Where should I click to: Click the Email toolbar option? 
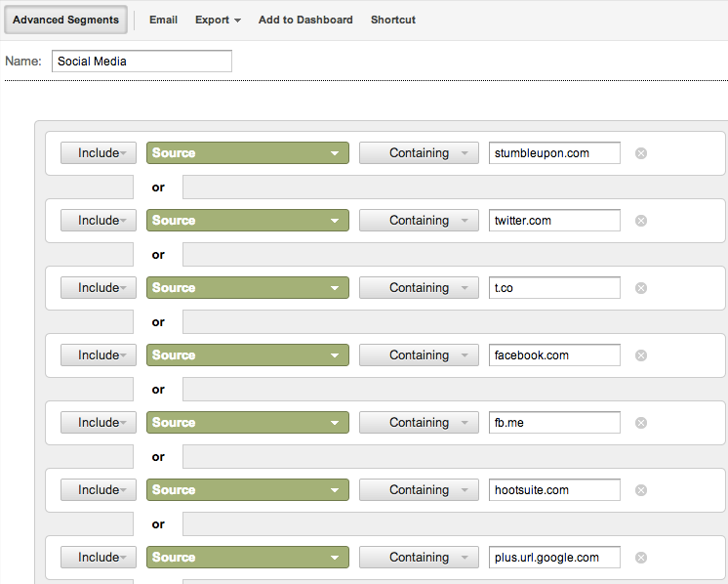pyautogui.click(x=163, y=20)
